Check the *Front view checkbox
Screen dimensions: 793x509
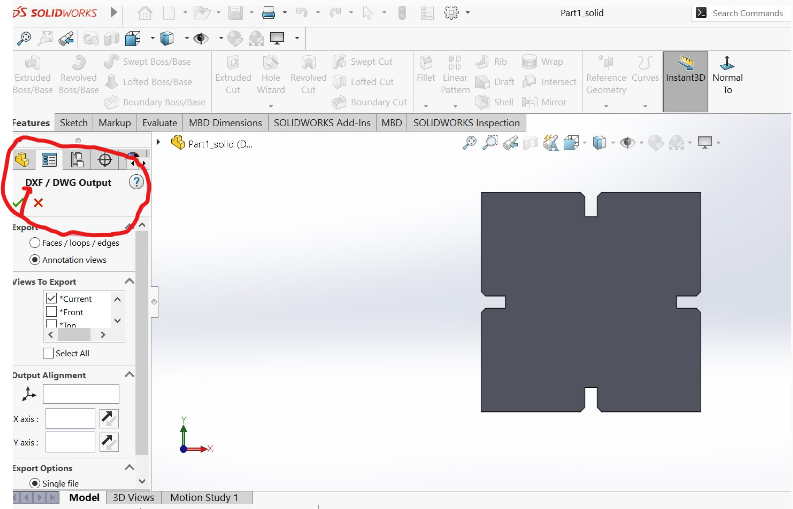tap(51, 312)
